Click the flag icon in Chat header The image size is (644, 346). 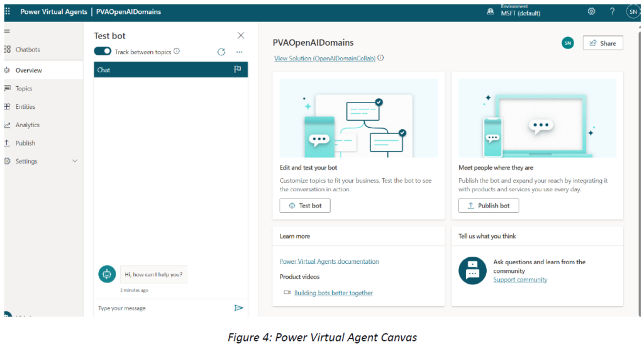coord(237,69)
